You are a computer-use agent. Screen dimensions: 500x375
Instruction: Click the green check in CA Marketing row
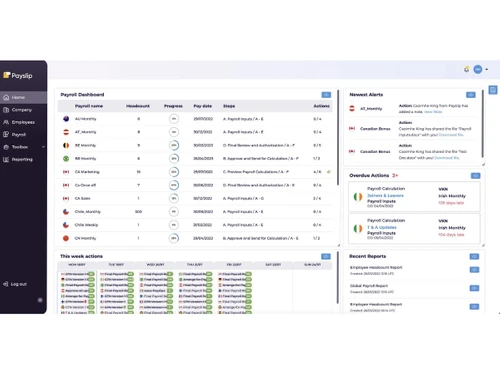click(329, 172)
